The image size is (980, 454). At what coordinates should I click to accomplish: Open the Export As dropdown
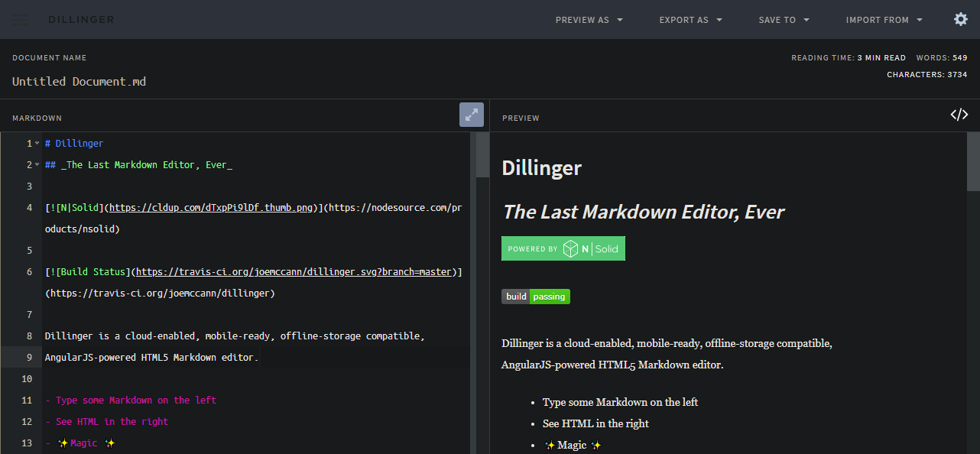coord(690,20)
